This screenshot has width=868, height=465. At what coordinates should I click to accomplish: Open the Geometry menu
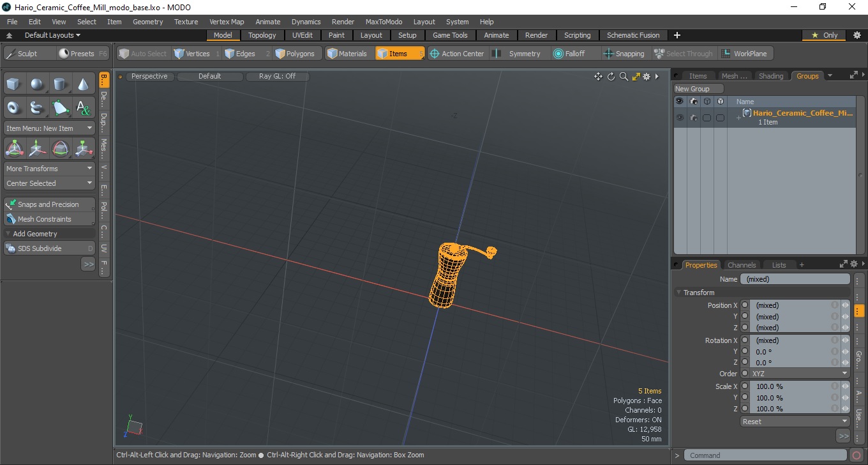(147, 22)
